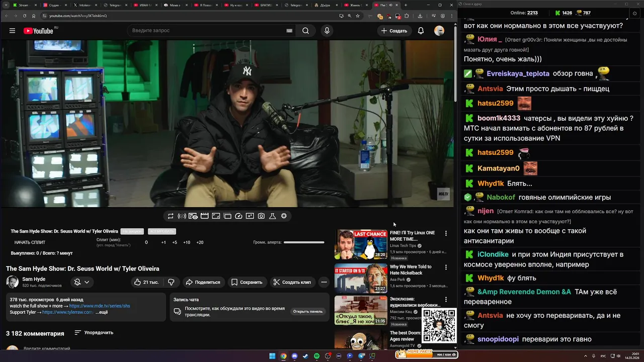Click the dotted window resize icon

pos(227,216)
